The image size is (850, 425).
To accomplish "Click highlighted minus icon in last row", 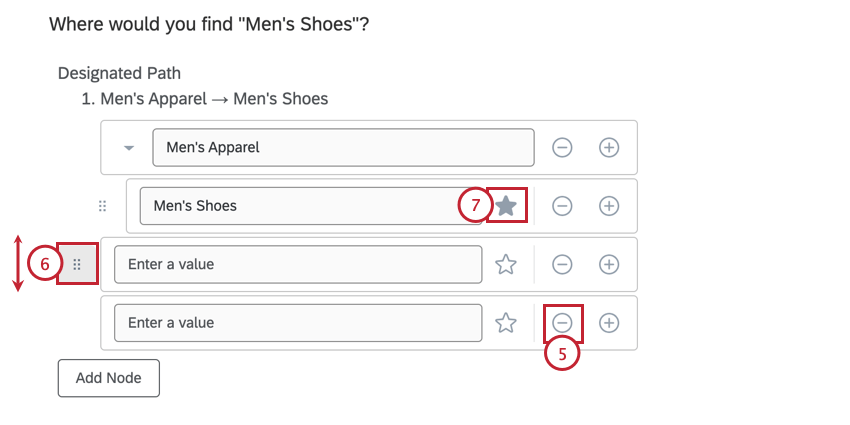I will (562, 323).
